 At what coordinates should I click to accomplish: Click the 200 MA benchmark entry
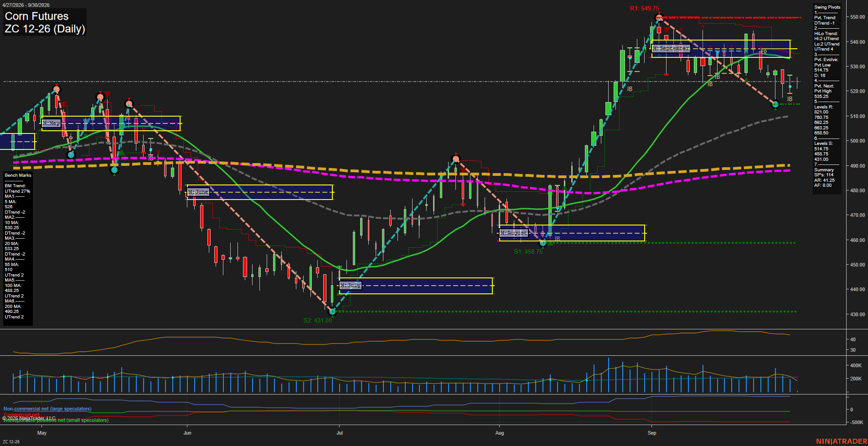point(13,307)
